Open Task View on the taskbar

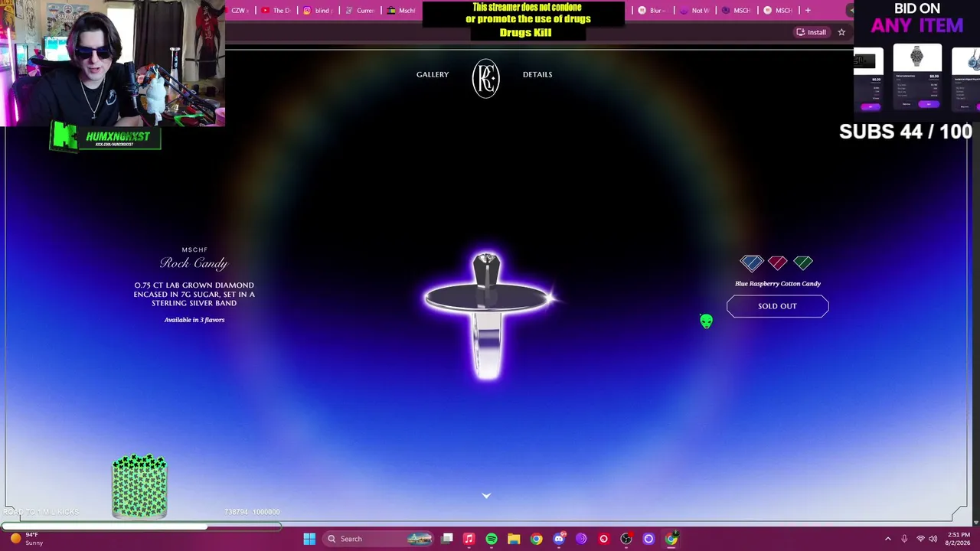pyautogui.click(x=447, y=539)
